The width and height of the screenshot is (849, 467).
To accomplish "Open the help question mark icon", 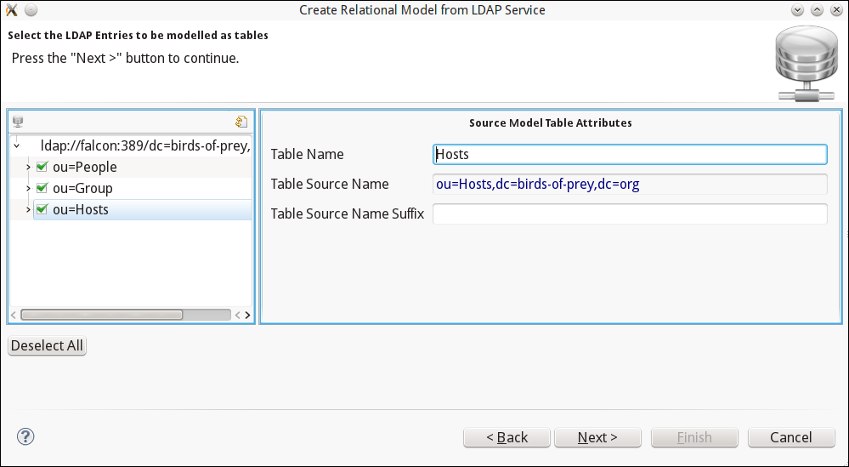I will [25, 437].
